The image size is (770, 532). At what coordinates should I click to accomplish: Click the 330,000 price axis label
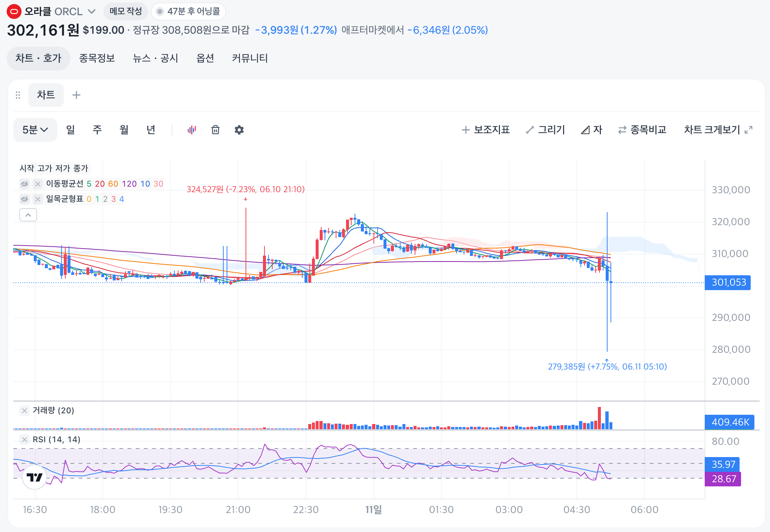click(x=731, y=190)
